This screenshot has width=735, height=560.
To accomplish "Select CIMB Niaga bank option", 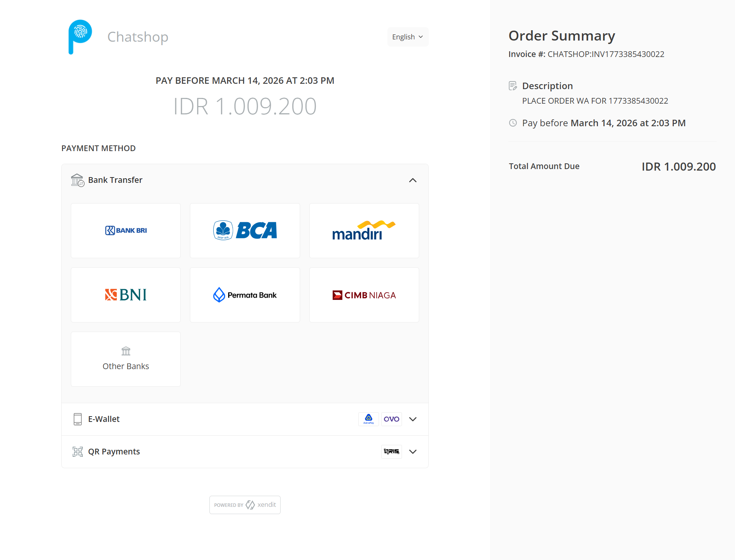I will pos(364,295).
